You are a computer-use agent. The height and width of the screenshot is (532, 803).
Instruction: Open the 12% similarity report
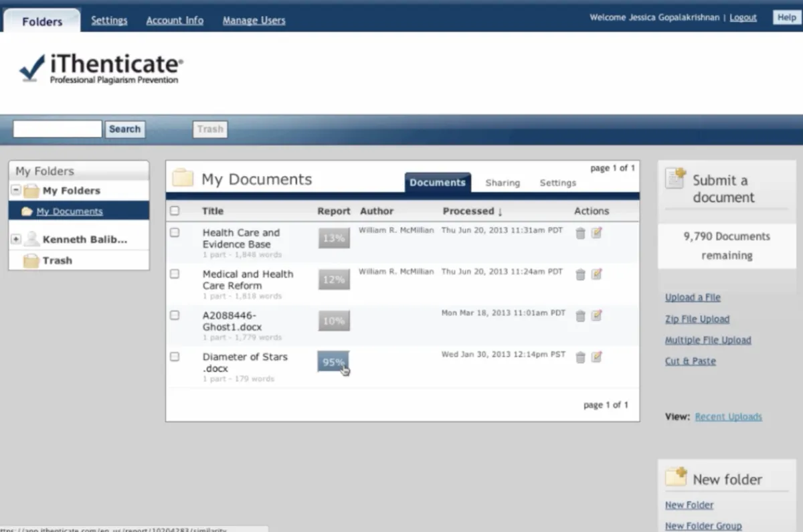tap(333, 279)
